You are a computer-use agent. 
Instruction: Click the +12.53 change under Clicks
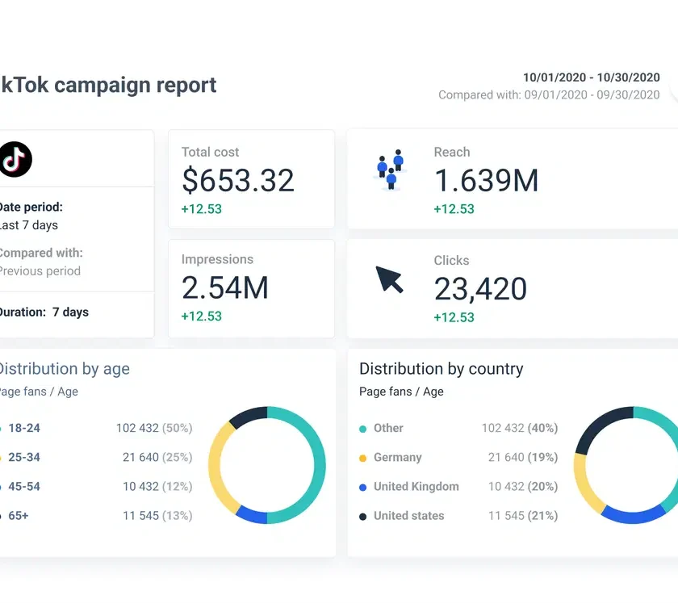pyautogui.click(x=454, y=317)
